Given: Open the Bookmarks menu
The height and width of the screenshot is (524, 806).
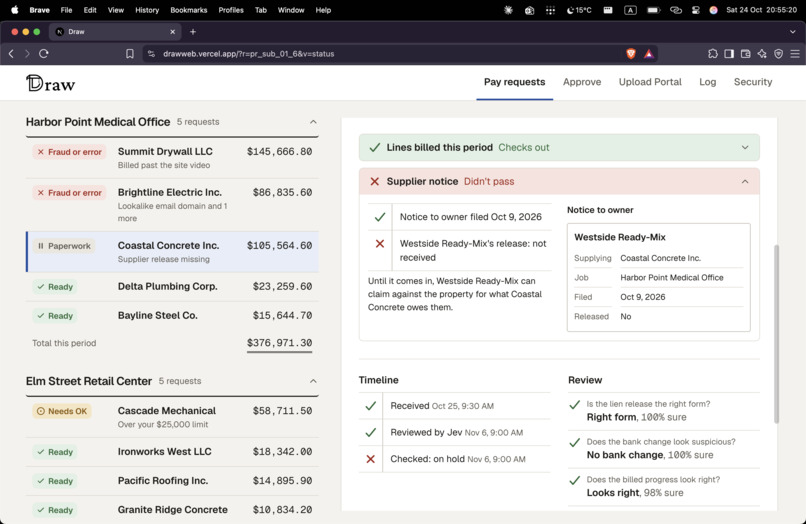Looking at the screenshot, I should coord(189,10).
